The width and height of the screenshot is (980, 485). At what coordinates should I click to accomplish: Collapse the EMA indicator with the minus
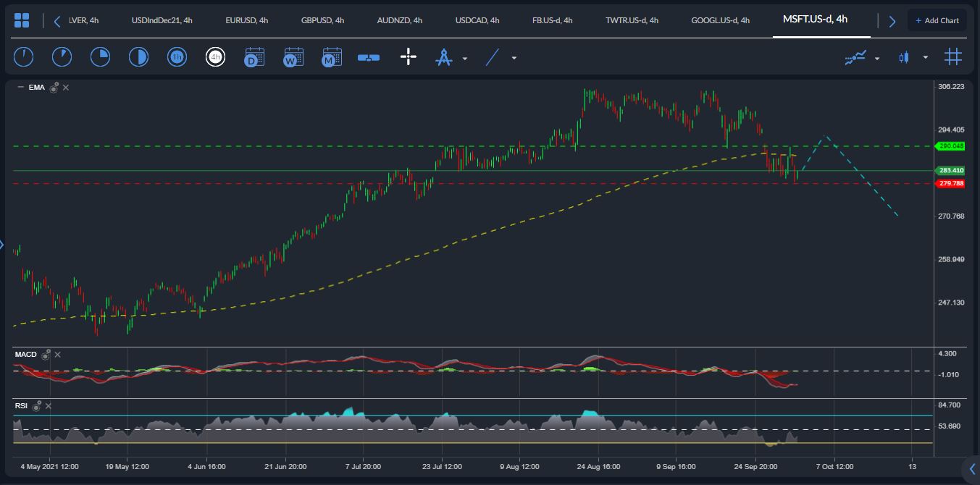20,88
